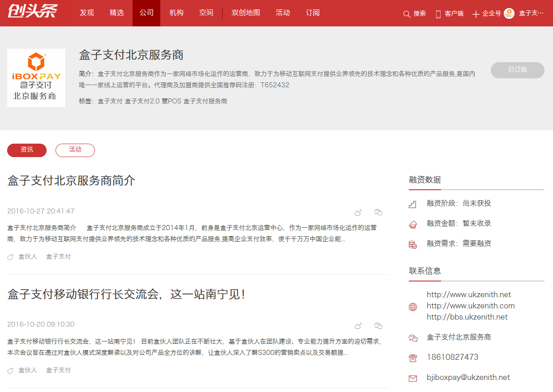553x392 pixels.
Task: Click the search magnifier icon
Action: click(x=407, y=14)
